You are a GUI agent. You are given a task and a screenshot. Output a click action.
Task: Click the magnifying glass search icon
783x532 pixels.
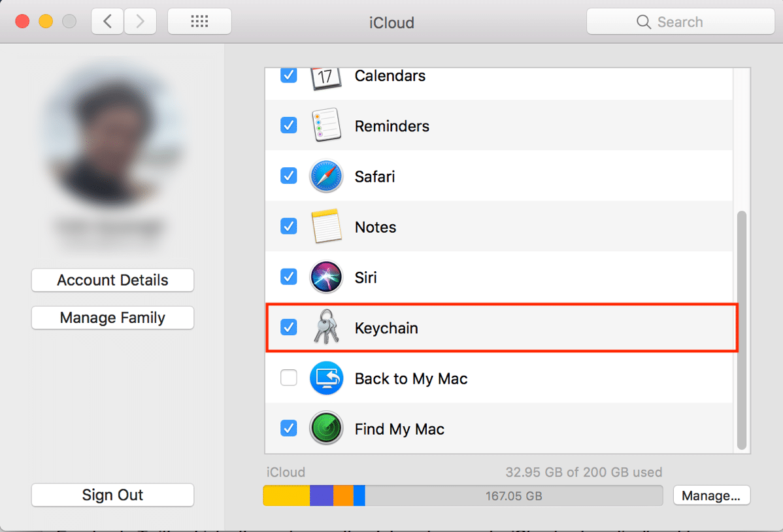(643, 22)
